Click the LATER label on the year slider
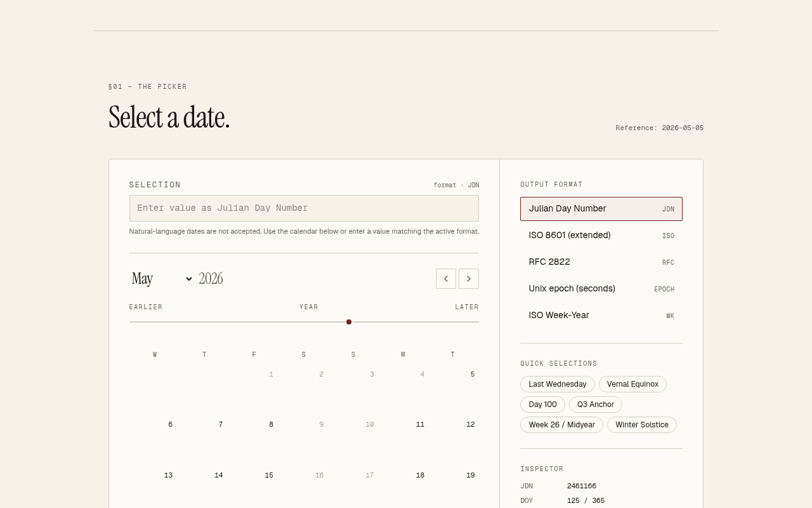 (467, 307)
